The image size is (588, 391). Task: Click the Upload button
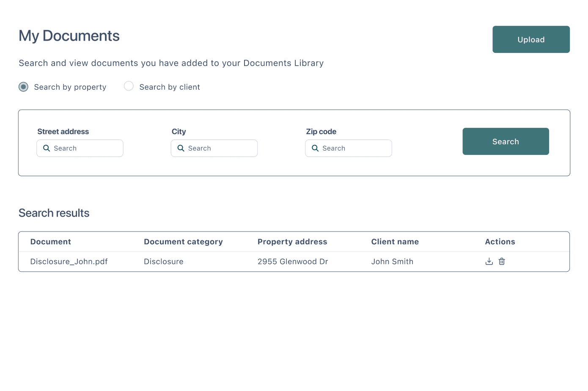(531, 39)
